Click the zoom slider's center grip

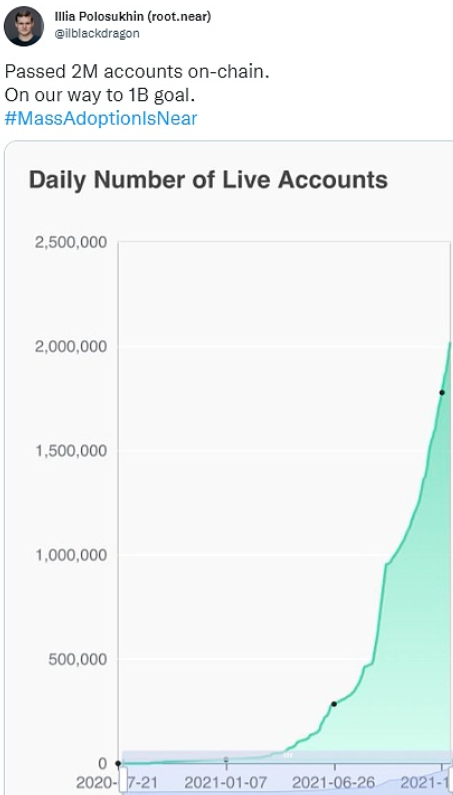pos(288,755)
